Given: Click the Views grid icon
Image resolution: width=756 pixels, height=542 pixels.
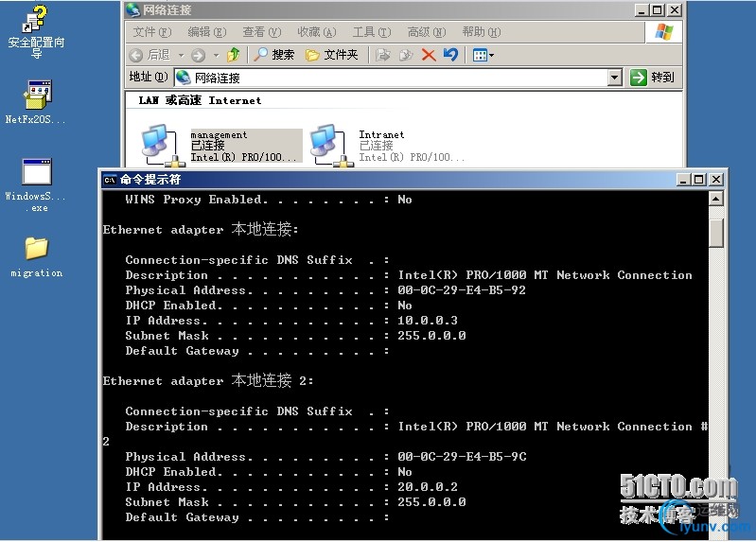Looking at the screenshot, I should coord(480,56).
